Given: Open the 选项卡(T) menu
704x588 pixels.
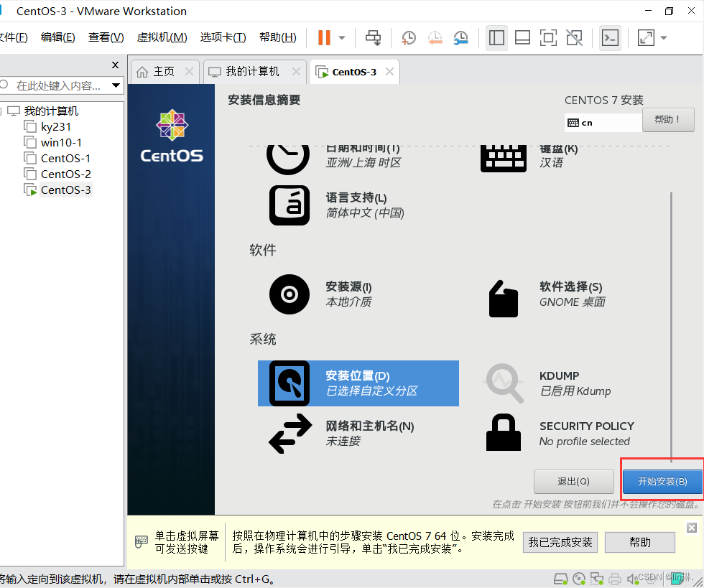Looking at the screenshot, I should click(223, 37).
